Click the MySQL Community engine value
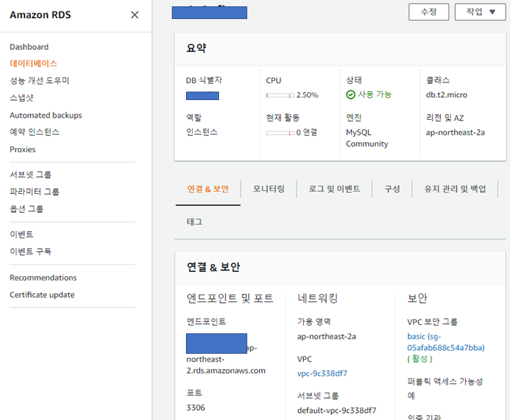Screen dimensions: 510x420 pos(367,138)
